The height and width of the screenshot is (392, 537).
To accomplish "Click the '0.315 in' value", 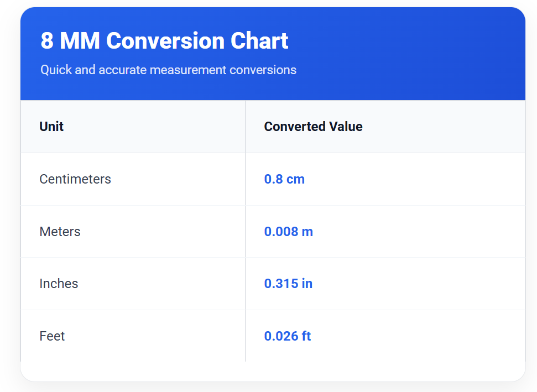I will click(x=288, y=284).
